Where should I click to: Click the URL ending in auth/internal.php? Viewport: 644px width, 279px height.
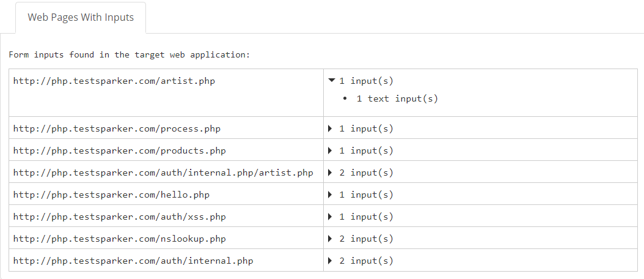(x=133, y=261)
